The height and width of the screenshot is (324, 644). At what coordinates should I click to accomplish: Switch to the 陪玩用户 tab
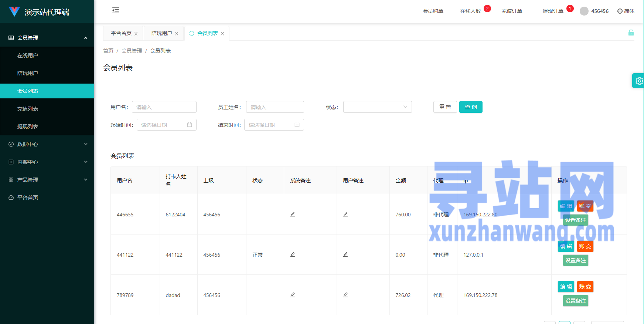tap(161, 33)
